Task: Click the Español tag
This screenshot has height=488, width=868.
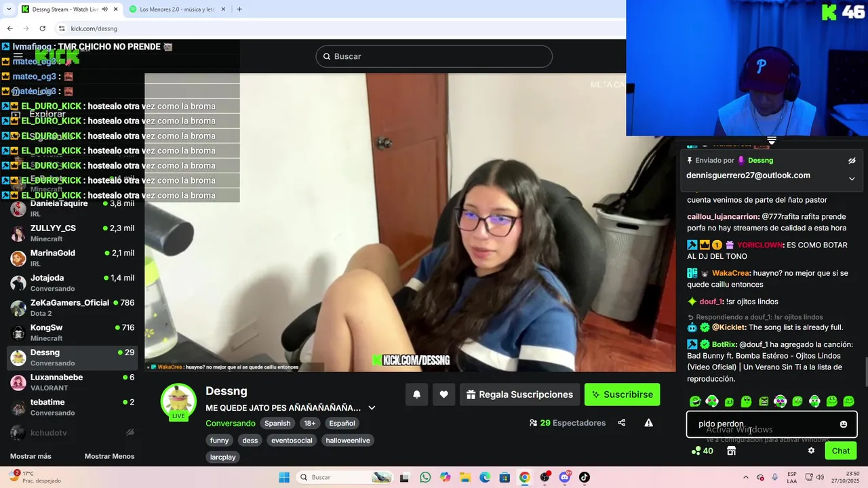Action: (342, 423)
